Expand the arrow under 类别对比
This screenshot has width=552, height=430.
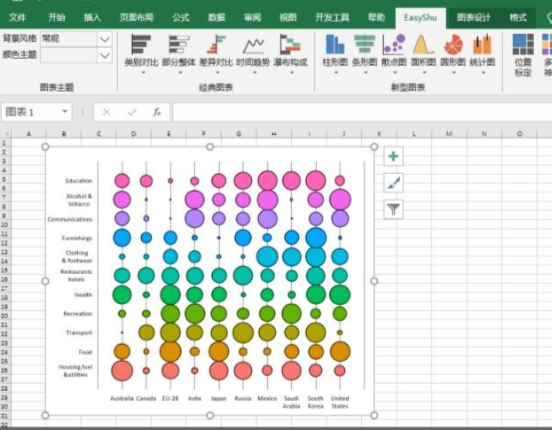143,73
